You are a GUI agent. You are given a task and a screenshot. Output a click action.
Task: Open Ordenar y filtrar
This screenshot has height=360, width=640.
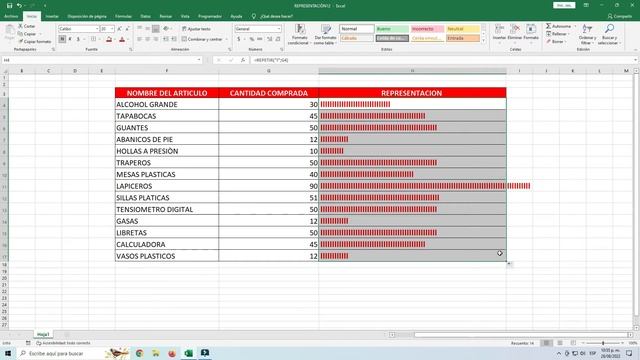tap(587, 34)
